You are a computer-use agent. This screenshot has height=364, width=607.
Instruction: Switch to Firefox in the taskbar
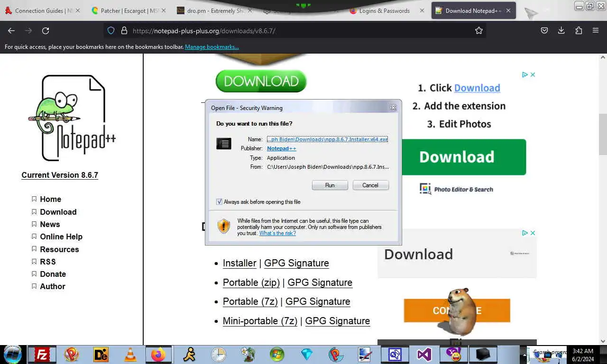[158, 354]
